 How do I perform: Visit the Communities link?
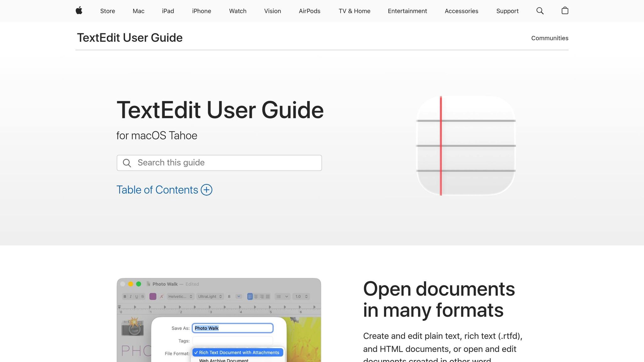(x=550, y=38)
